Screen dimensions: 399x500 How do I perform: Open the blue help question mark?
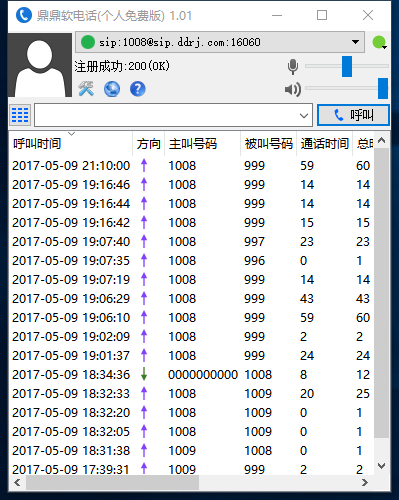click(x=138, y=89)
